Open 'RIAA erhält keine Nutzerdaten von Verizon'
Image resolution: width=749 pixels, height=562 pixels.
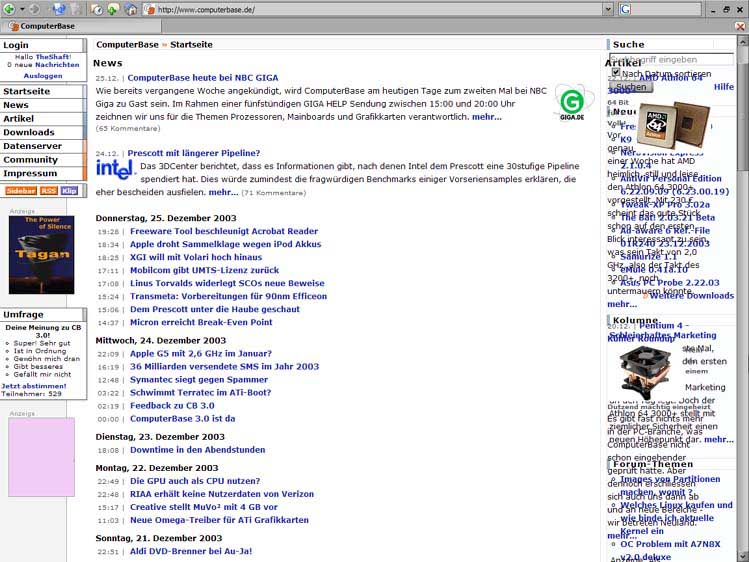pos(222,494)
